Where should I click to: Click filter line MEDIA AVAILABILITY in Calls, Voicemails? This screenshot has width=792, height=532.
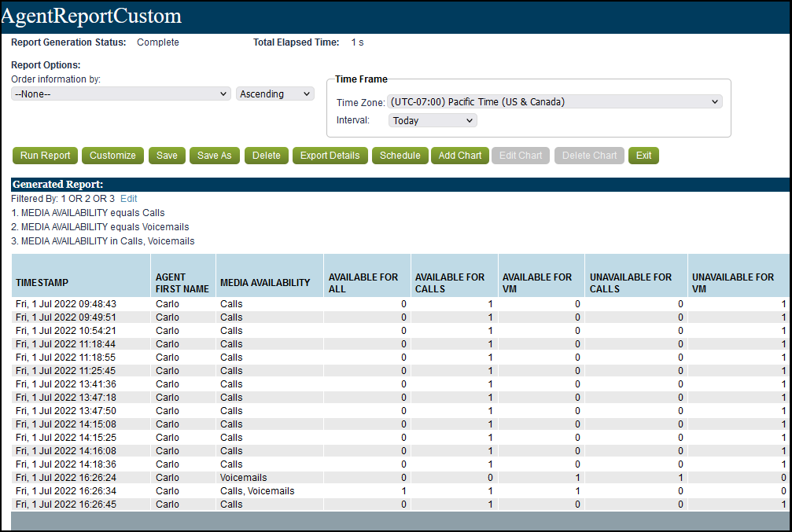click(103, 241)
